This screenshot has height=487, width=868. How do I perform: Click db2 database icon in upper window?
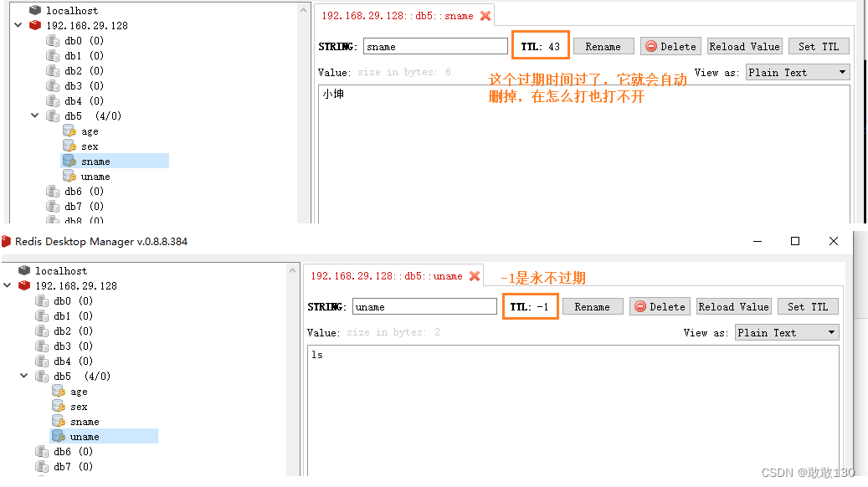click(53, 70)
